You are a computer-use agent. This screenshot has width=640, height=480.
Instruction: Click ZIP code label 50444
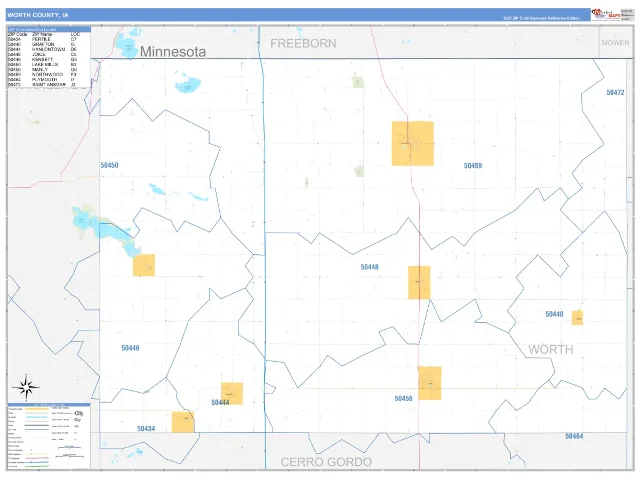[x=220, y=402]
